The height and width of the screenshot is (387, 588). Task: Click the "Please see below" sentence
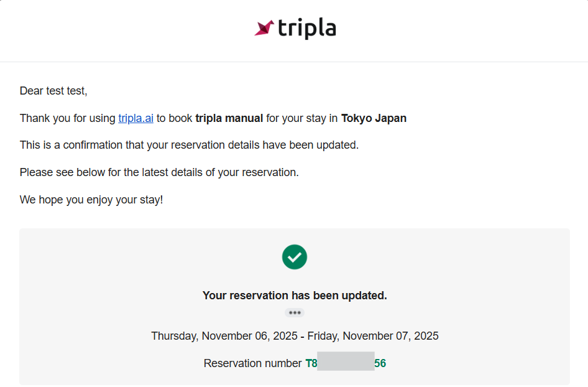pyautogui.click(x=159, y=172)
